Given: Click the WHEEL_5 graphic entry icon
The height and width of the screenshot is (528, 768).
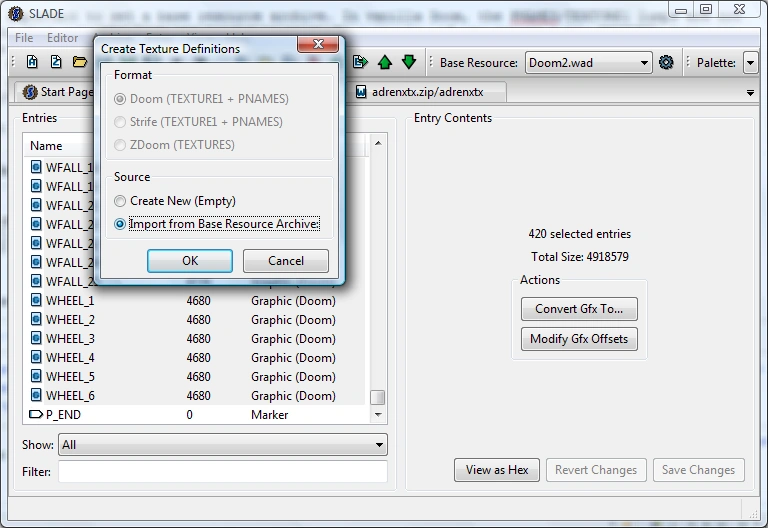Looking at the screenshot, I should [36, 376].
